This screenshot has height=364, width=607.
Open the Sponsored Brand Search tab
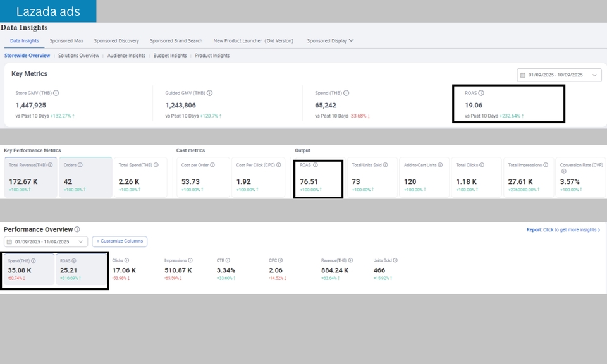tap(176, 41)
